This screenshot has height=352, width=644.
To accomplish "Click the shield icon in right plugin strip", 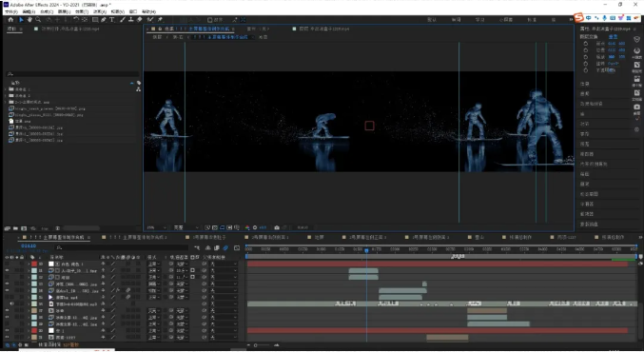I will pos(637,39).
